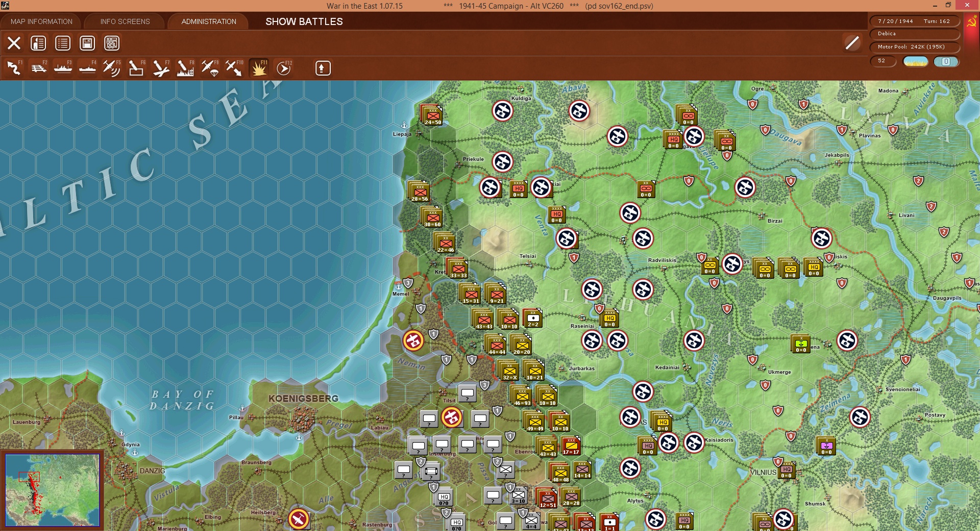Click the diagonal slash pencil icon
Viewport: 980px width, 531px height.
click(852, 43)
